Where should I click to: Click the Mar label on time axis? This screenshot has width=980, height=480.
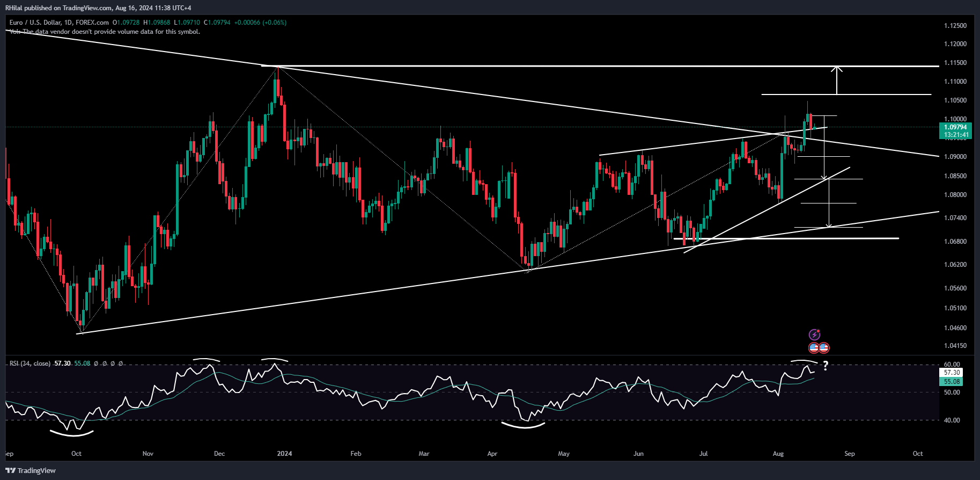[x=424, y=454]
